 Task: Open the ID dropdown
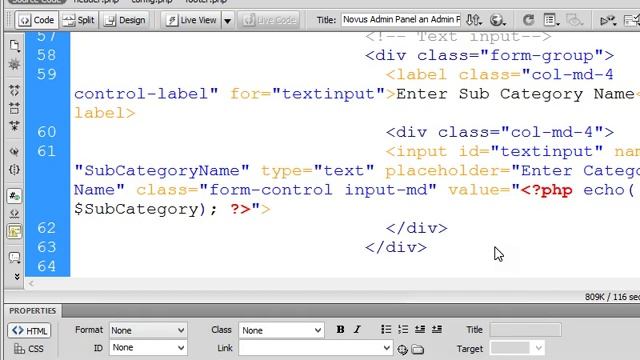(x=148, y=348)
